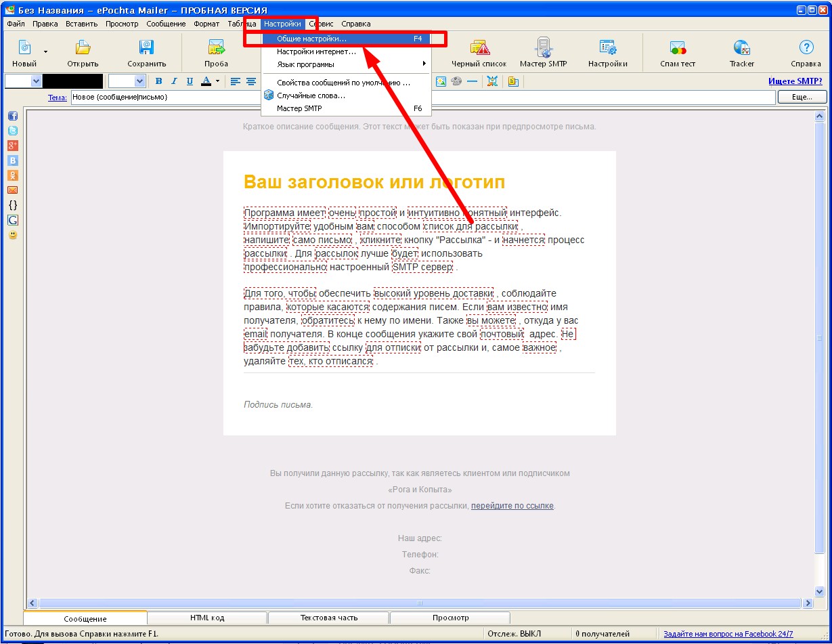
Task: Click the editor vertical scrollbar down arrow
Action: pos(819,591)
